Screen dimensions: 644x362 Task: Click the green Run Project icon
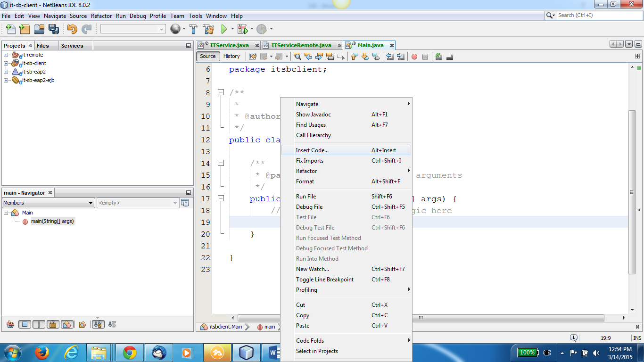click(224, 29)
